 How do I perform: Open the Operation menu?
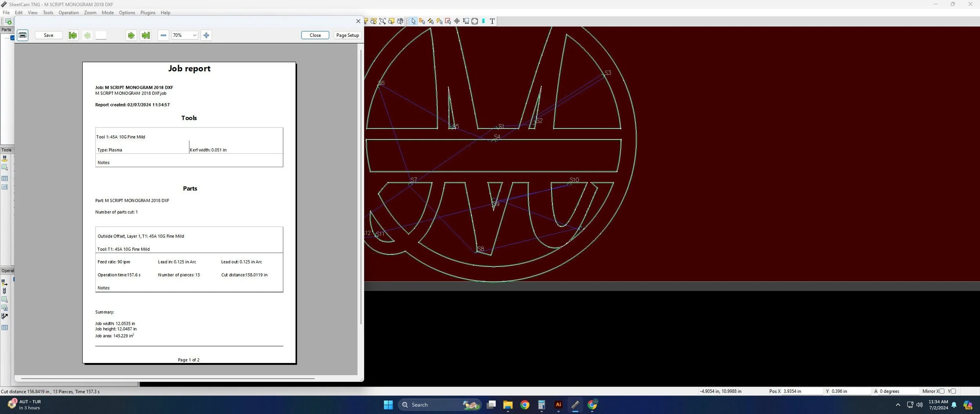69,13
